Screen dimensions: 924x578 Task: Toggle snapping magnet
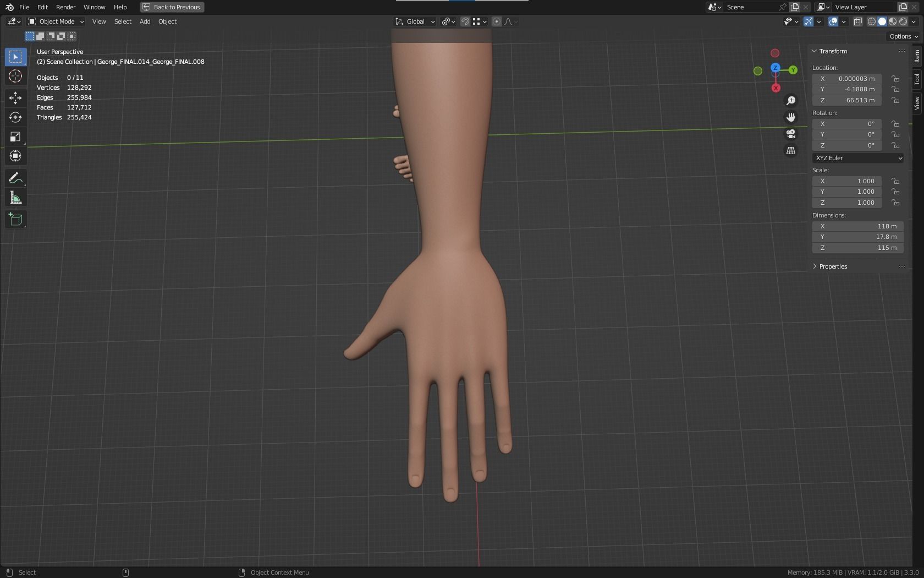[x=465, y=21]
